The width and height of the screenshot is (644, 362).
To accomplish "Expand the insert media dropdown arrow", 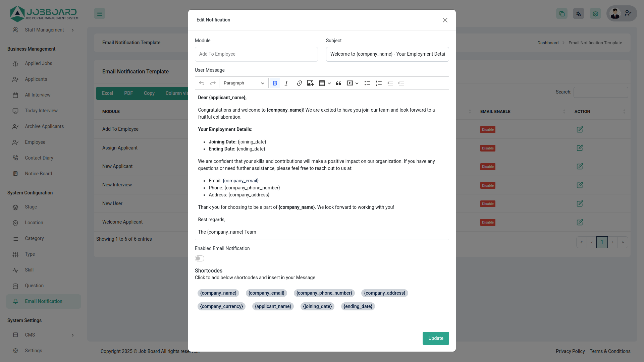I will tap(357, 83).
